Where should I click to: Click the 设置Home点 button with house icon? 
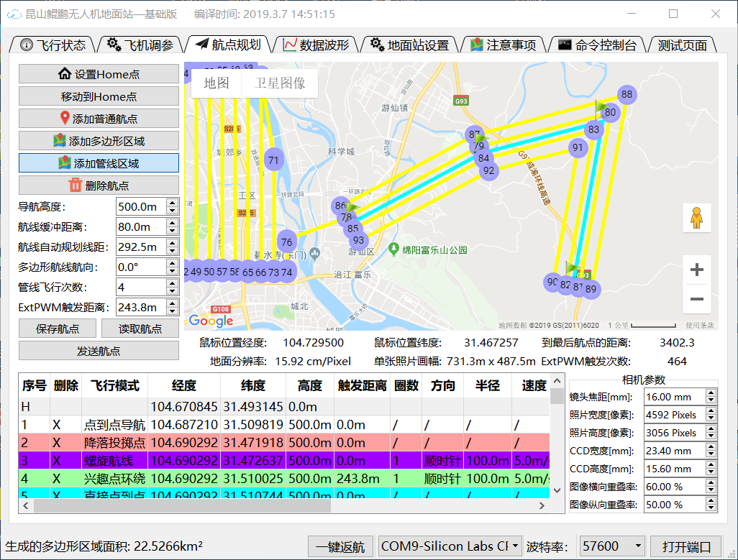point(99,74)
